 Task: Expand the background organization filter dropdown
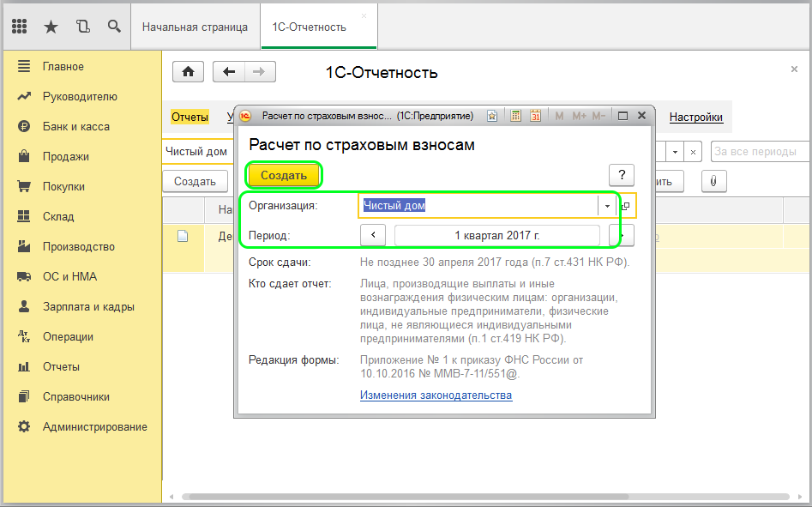pyautogui.click(x=675, y=152)
